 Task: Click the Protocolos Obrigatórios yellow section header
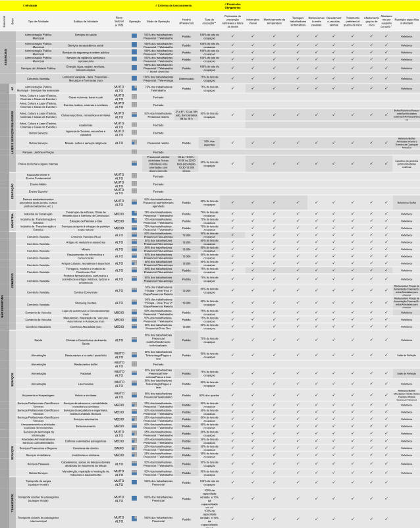tap(233, 6)
